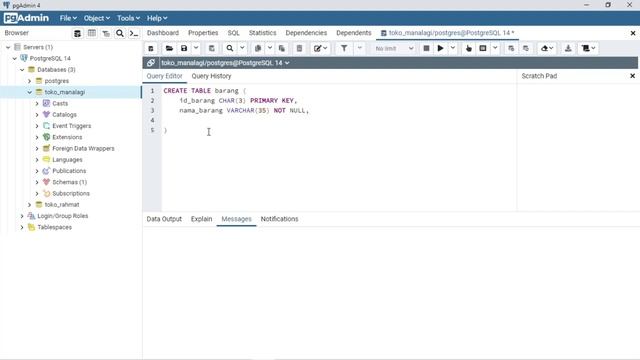Collapse the Servers (1) tree node
The height and width of the screenshot is (360, 640).
tap(8, 47)
